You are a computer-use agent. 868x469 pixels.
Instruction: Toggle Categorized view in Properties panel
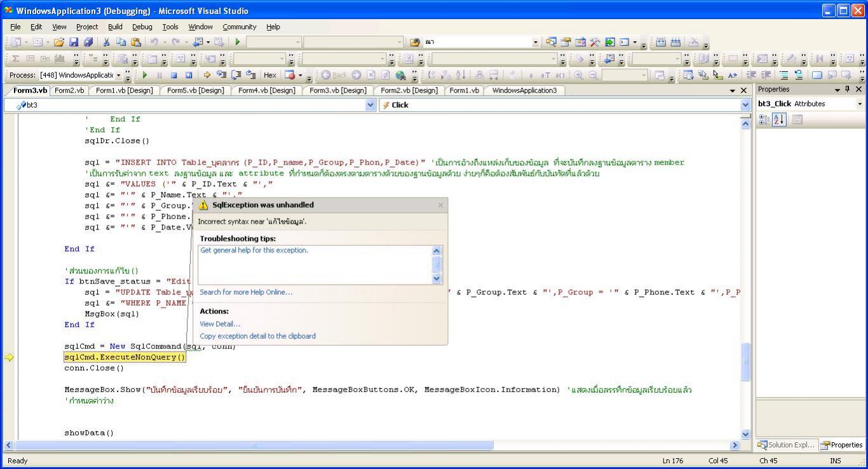(764, 119)
